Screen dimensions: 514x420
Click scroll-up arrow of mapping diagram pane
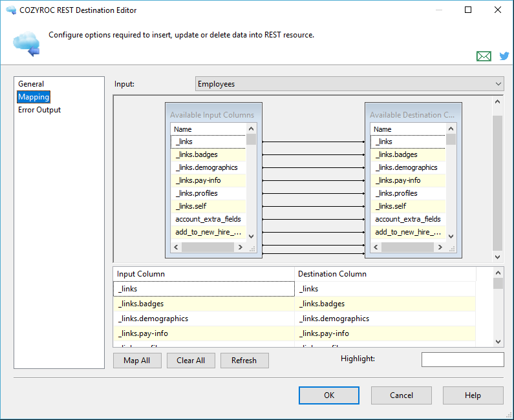pyautogui.click(x=498, y=101)
